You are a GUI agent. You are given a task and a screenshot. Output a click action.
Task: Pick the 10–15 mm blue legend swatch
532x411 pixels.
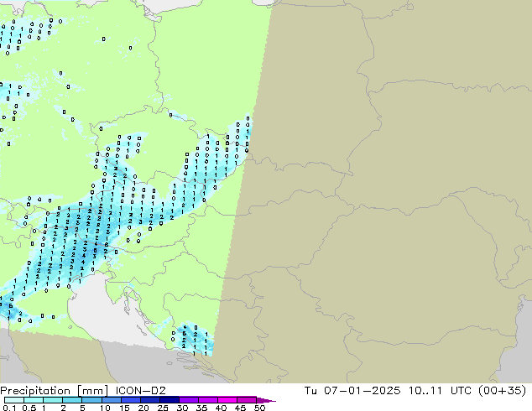click(x=111, y=400)
